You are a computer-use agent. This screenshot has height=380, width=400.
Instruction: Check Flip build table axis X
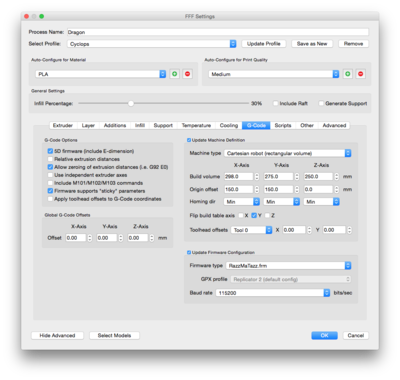[x=241, y=215]
